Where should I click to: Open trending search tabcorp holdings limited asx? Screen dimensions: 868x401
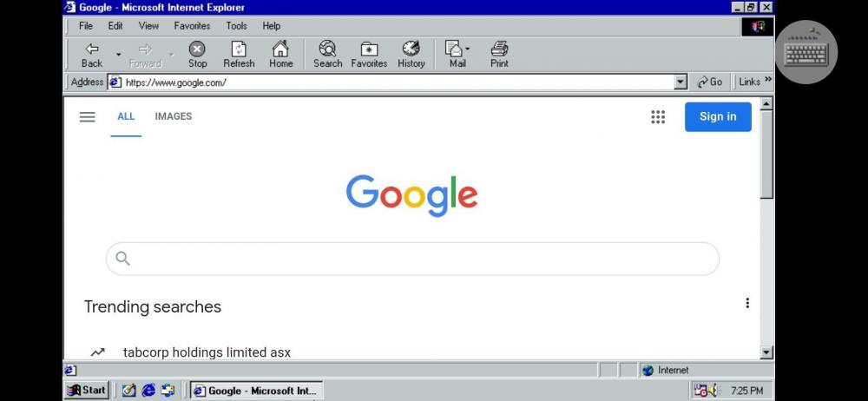207,352
